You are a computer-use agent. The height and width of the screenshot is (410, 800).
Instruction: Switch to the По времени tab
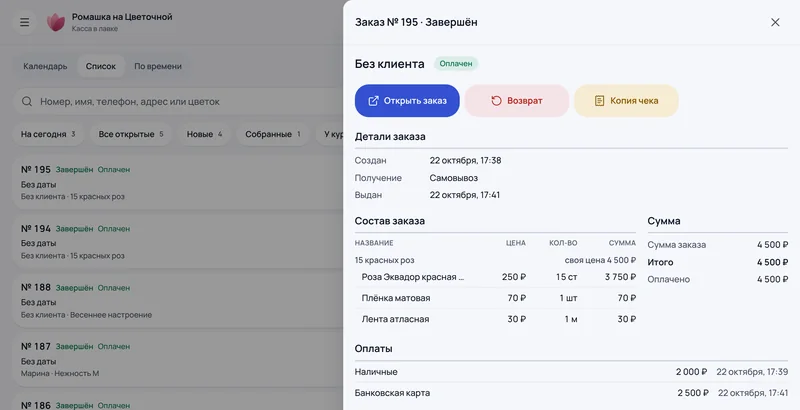pyautogui.click(x=158, y=66)
